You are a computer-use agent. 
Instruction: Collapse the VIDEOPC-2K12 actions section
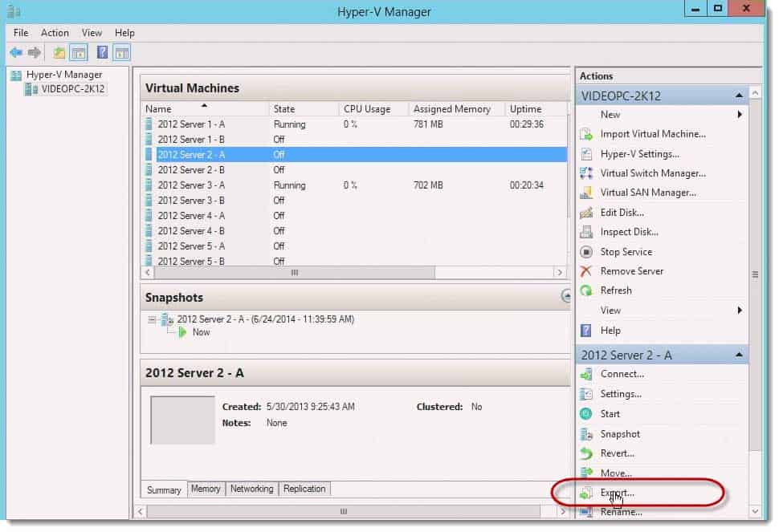[740, 95]
